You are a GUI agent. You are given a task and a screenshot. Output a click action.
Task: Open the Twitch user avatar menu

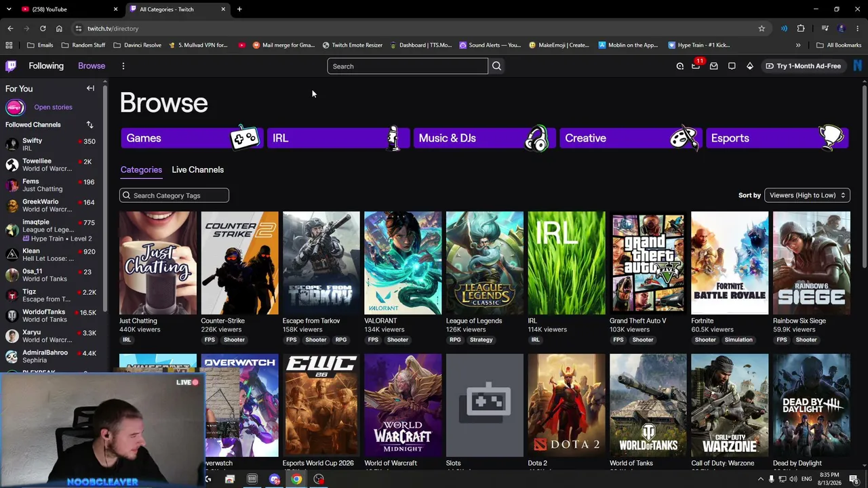[858, 66]
